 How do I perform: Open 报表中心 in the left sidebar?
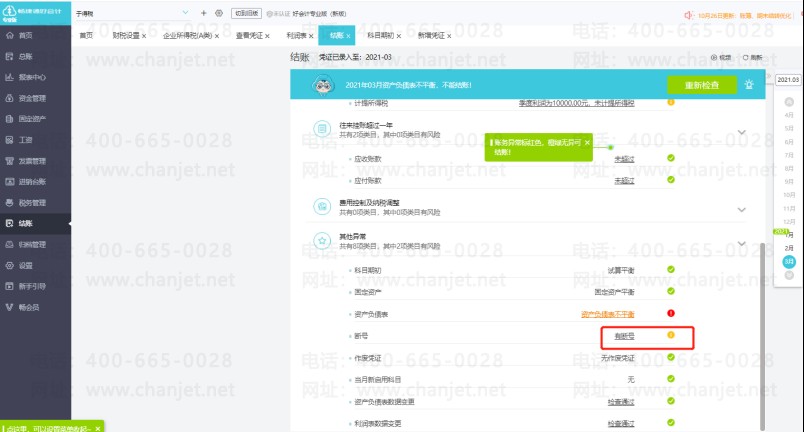click(32, 77)
